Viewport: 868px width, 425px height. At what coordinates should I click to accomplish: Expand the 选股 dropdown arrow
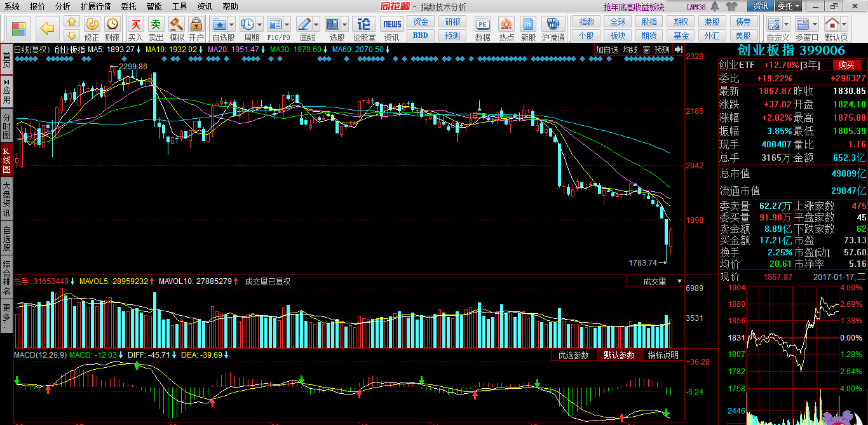(344, 25)
